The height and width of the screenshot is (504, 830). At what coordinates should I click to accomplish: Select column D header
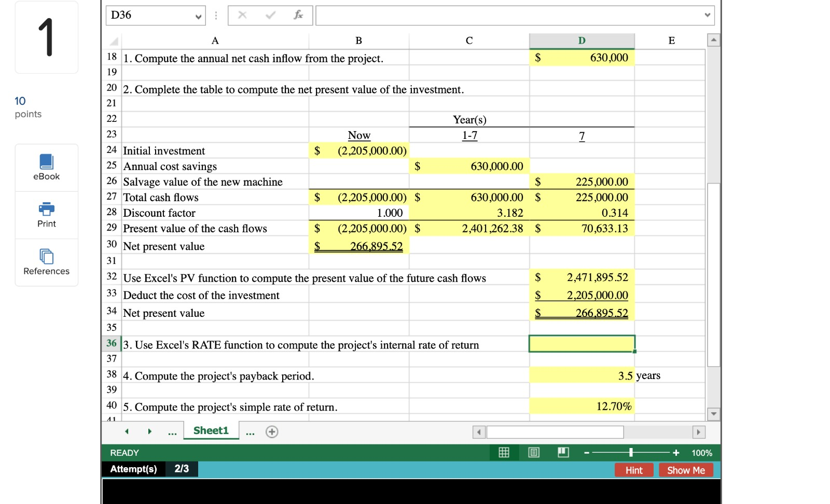click(x=582, y=41)
